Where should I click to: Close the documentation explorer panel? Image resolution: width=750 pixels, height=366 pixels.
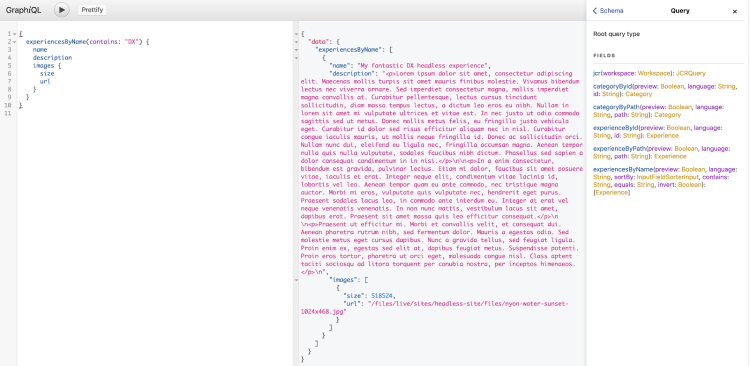click(x=735, y=11)
